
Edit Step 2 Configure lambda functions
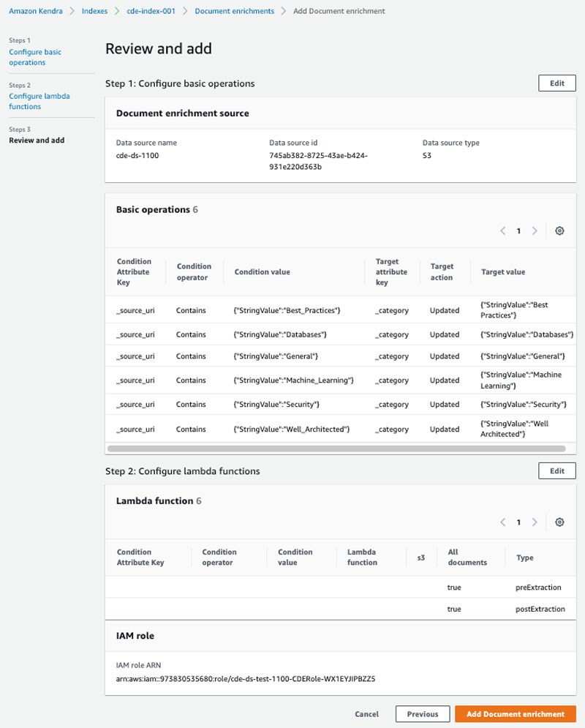(x=556, y=470)
